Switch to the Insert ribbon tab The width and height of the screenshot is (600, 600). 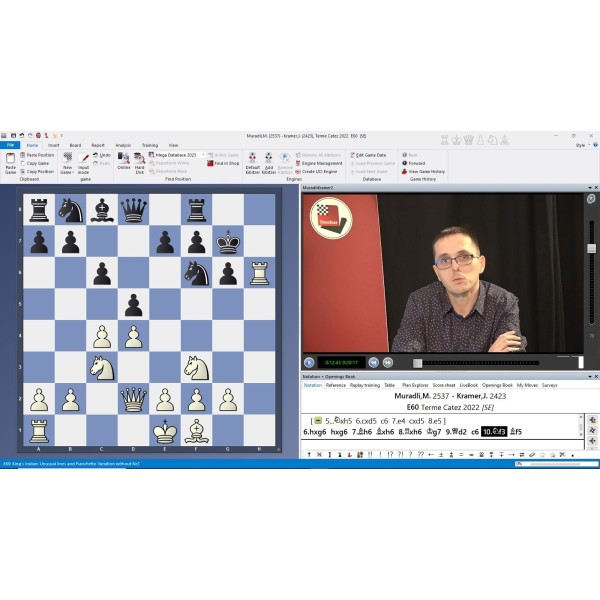54,145
